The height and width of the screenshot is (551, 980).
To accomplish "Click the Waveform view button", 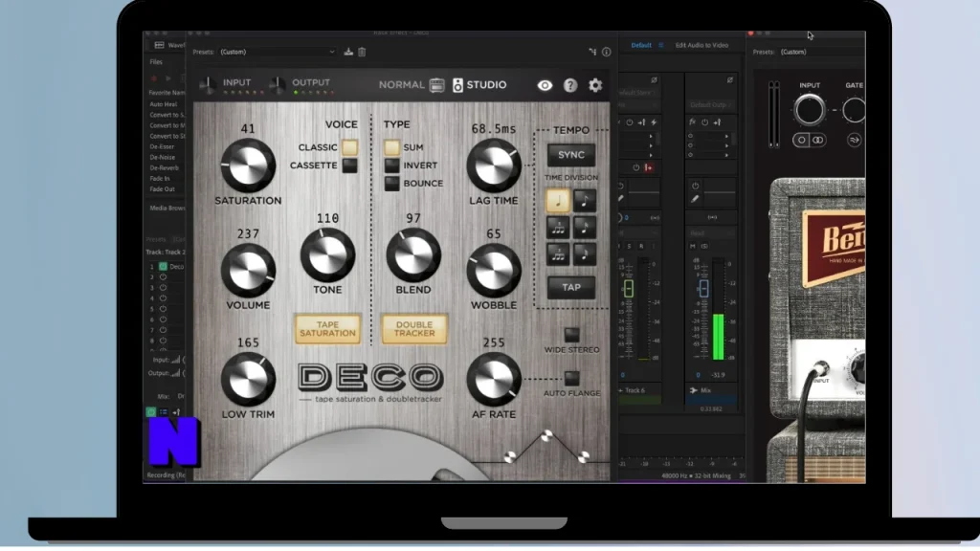I will pyautogui.click(x=168, y=45).
